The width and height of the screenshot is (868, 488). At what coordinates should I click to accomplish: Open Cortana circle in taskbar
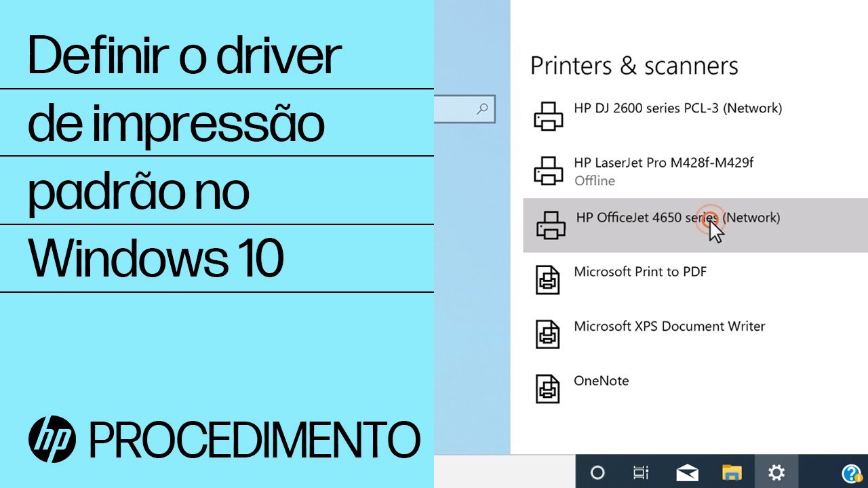597,472
